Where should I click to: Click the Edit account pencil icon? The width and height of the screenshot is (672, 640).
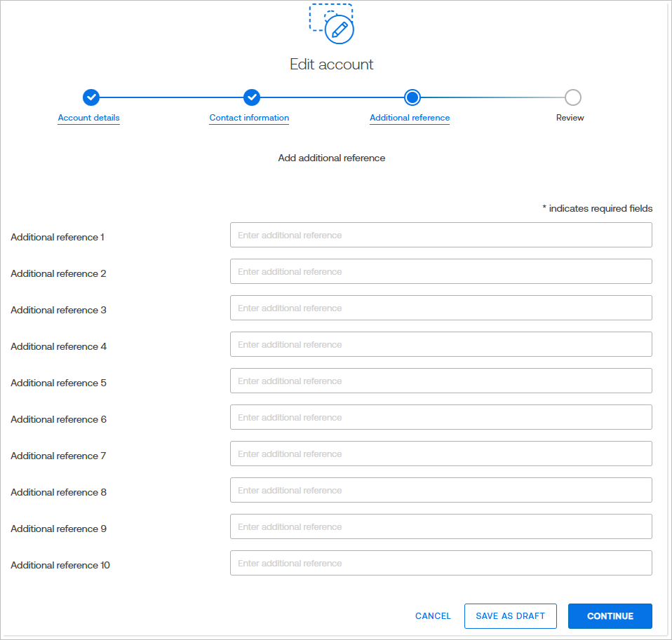(x=340, y=29)
